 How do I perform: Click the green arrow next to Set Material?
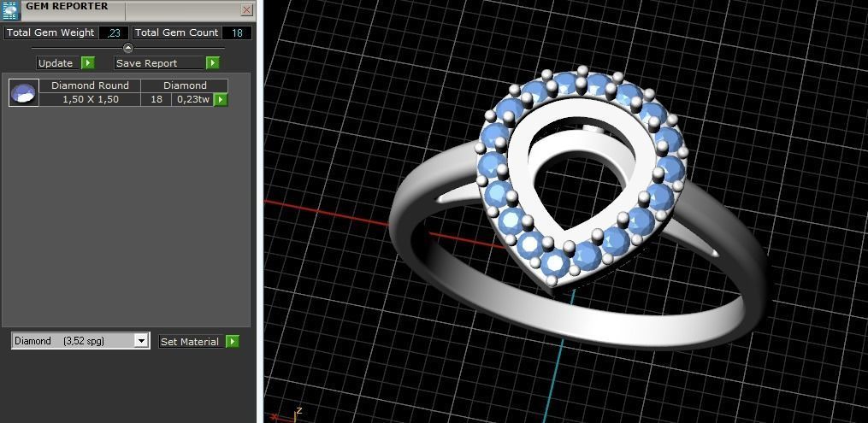click(x=233, y=342)
